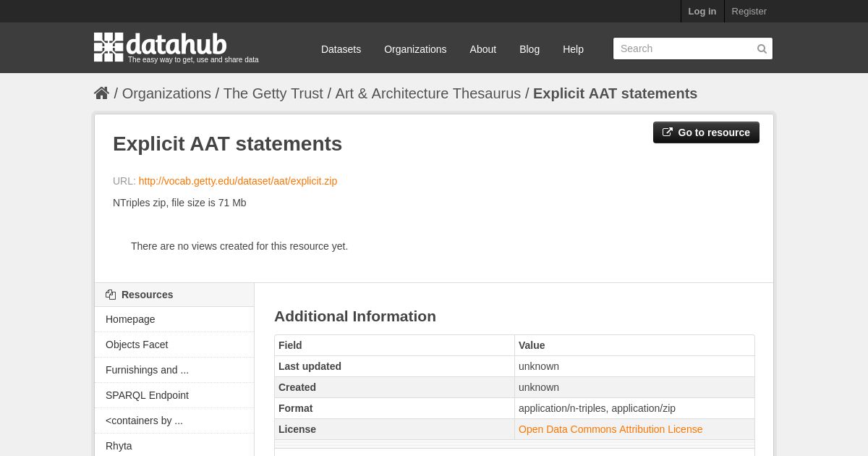Screen dimensions: 868x456
Task: Open the Open Data Commons Attribution License link
Action: click(x=610, y=429)
